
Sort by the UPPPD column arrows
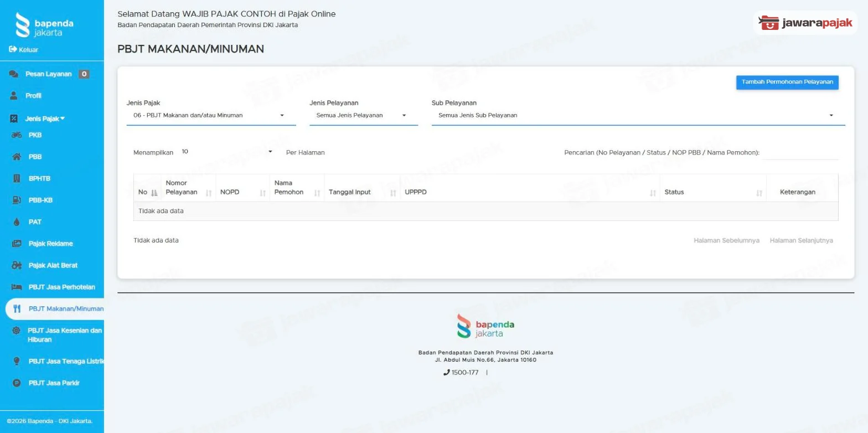653,193
